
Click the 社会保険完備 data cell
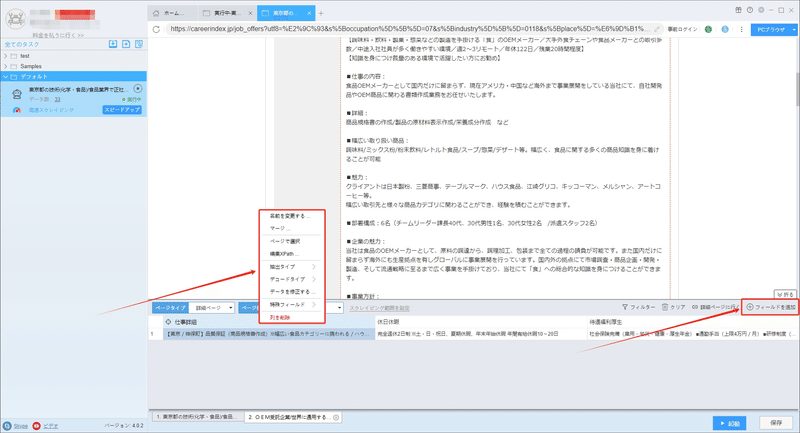tap(693, 334)
